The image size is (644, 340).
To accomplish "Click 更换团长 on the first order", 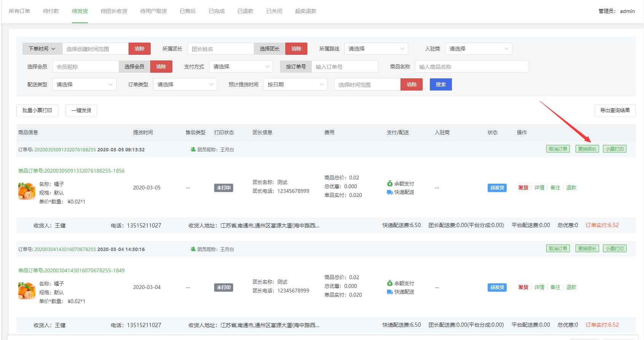I will 587,149.
